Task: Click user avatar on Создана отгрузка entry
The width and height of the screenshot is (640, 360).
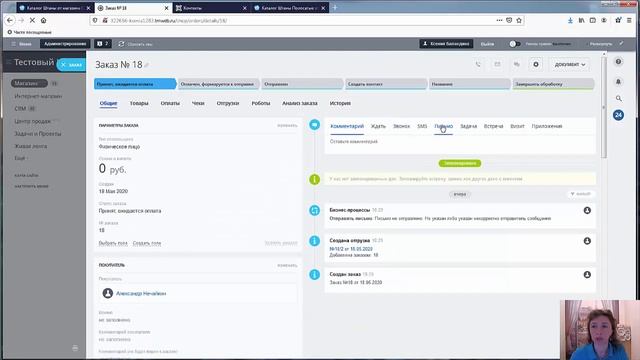Action: tap(587, 241)
